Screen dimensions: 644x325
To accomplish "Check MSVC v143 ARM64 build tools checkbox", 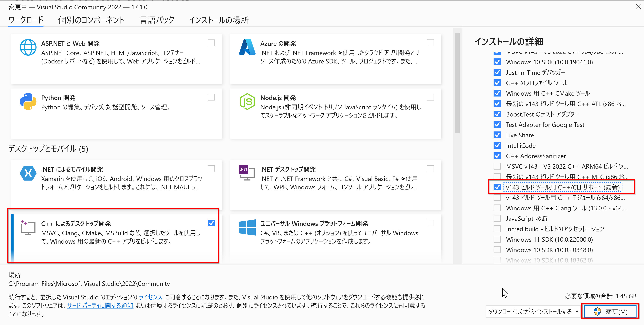I will tap(497, 166).
